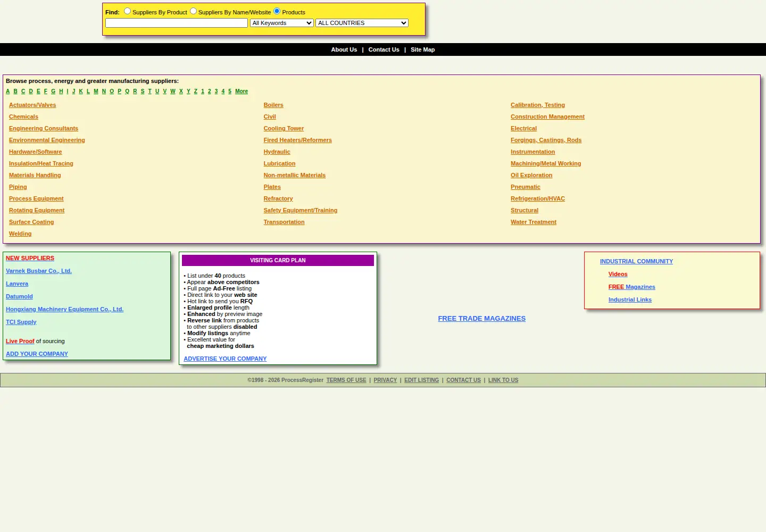Image resolution: width=766 pixels, height=532 pixels.
Task: Open the ALL COUNTRIES dropdown
Action: (x=362, y=23)
